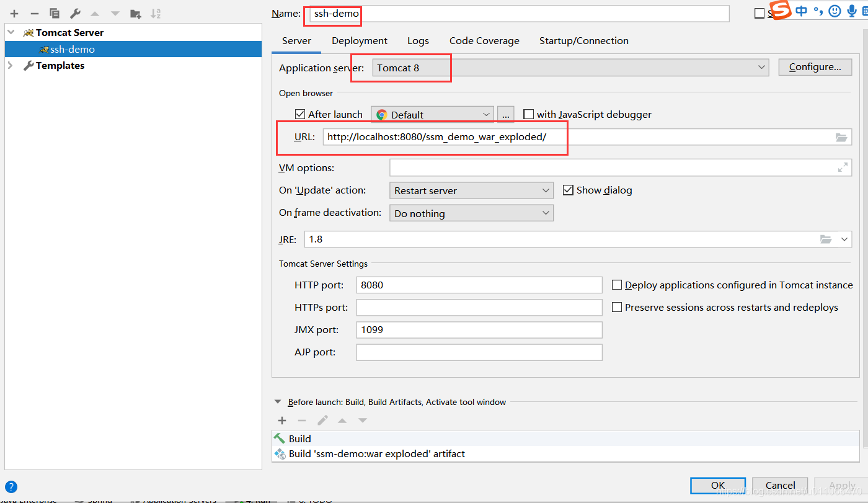
Task: Open edit defaults wrench icon
Action: click(x=75, y=13)
